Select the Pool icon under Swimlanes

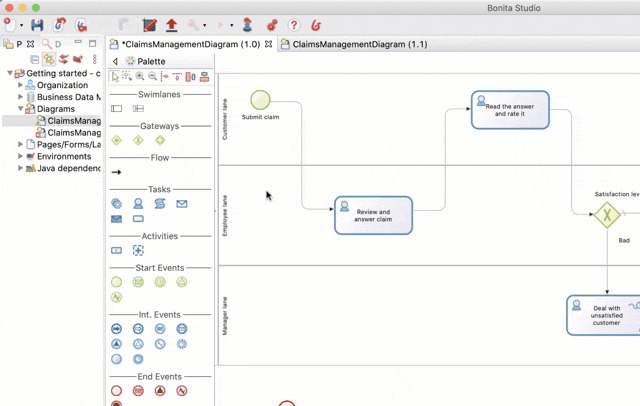coord(116,109)
